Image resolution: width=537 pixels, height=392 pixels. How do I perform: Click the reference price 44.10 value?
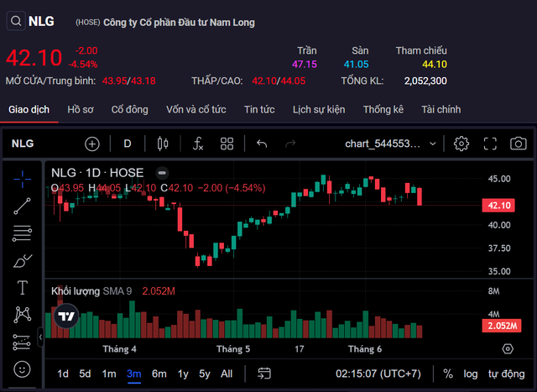pos(435,65)
